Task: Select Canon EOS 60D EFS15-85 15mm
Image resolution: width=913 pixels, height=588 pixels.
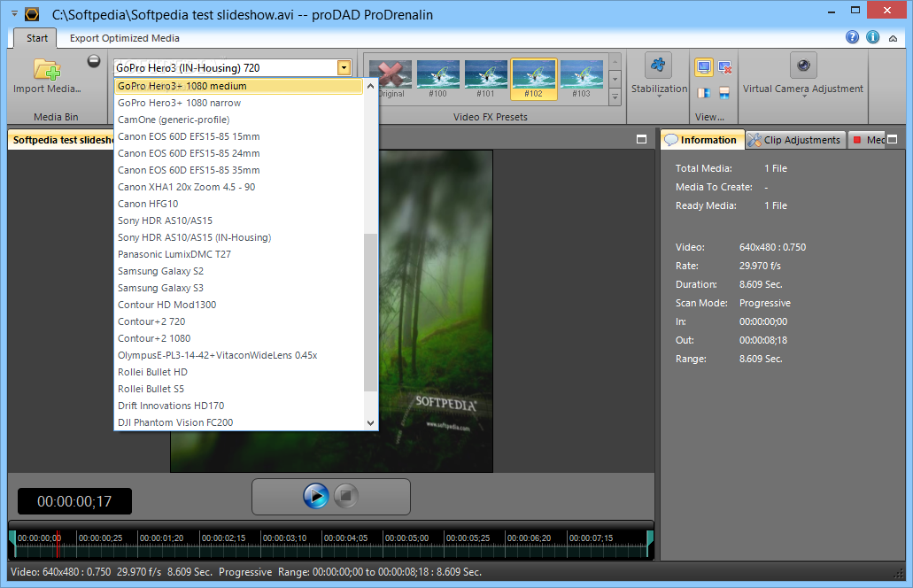Action: click(x=238, y=136)
